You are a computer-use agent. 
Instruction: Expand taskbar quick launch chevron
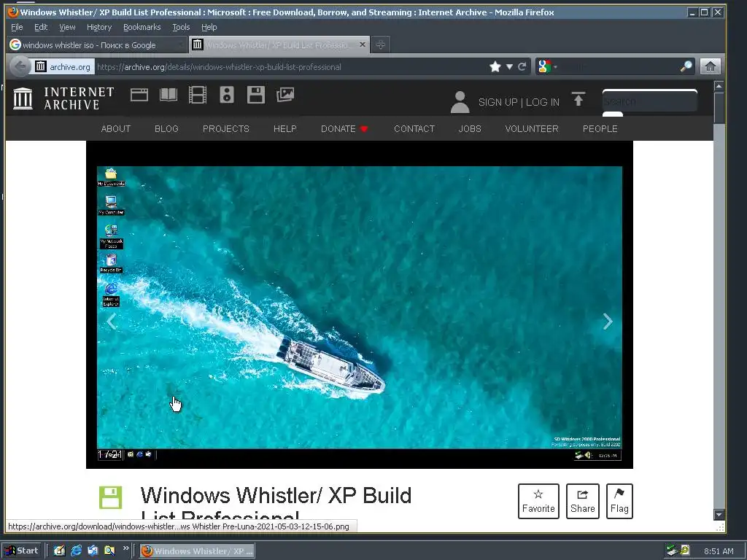coord(125,548)
